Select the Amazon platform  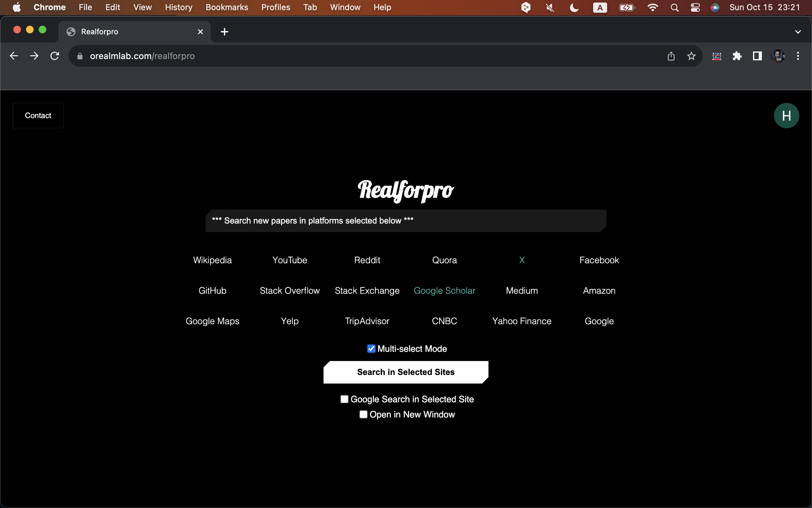click(x=599, y=291)
